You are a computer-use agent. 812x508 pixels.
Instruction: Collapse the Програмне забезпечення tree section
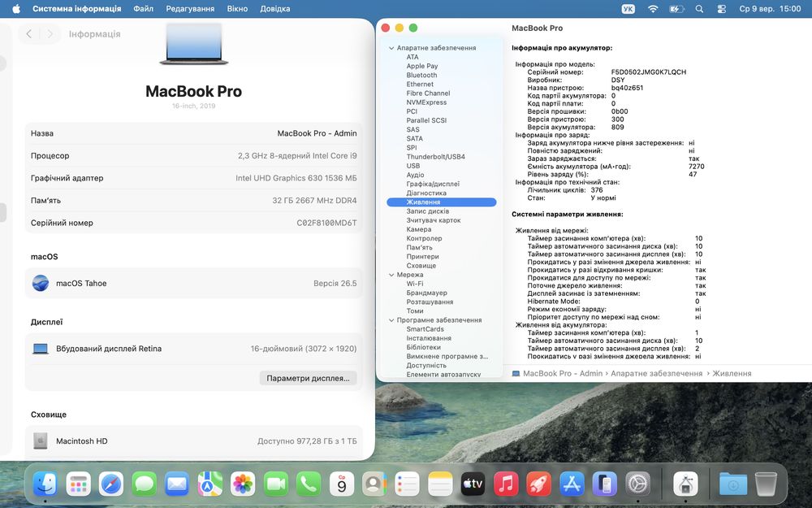point(391,320)
